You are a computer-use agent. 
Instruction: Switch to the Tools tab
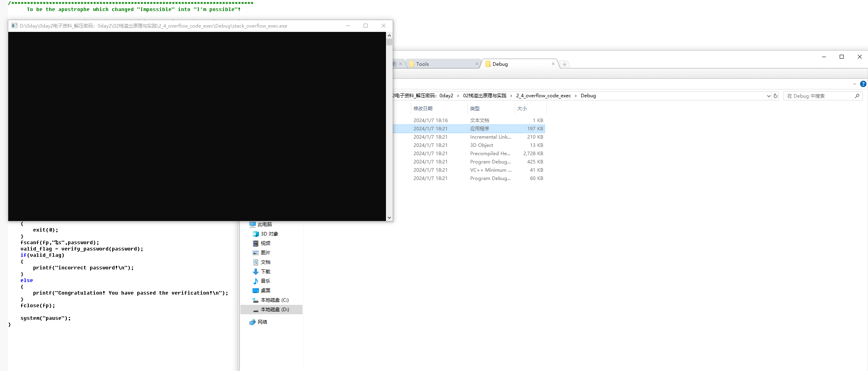pyautogui.click(x=422, y=63)
